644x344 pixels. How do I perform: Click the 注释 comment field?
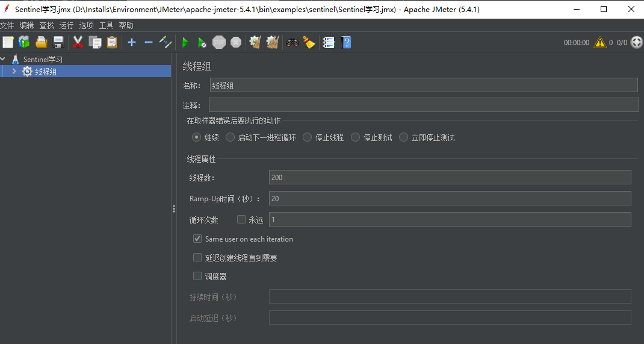point(424,105)
